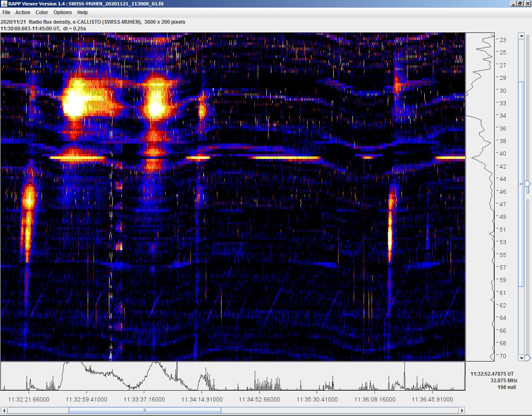Click the 32.875 MHz frequency readout
Viewport: 532px width, 416px height.
click(x=504, y=381)
